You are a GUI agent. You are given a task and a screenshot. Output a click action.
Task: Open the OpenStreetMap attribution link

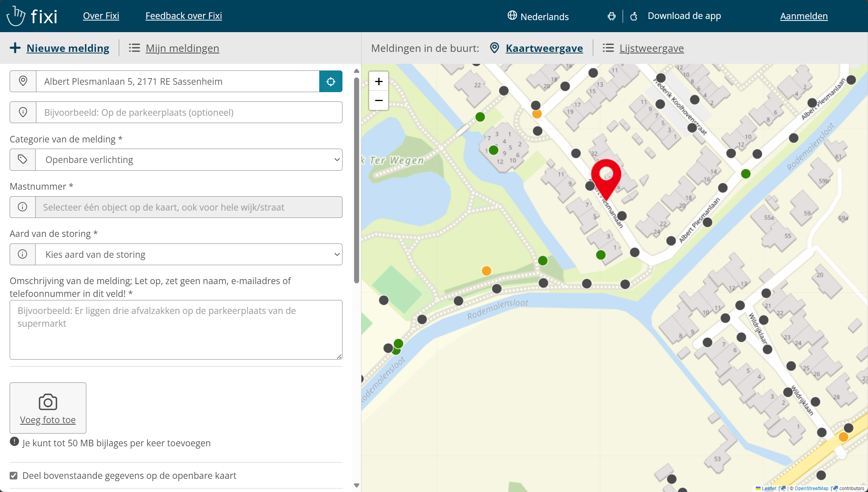click(x=812, y=488)
